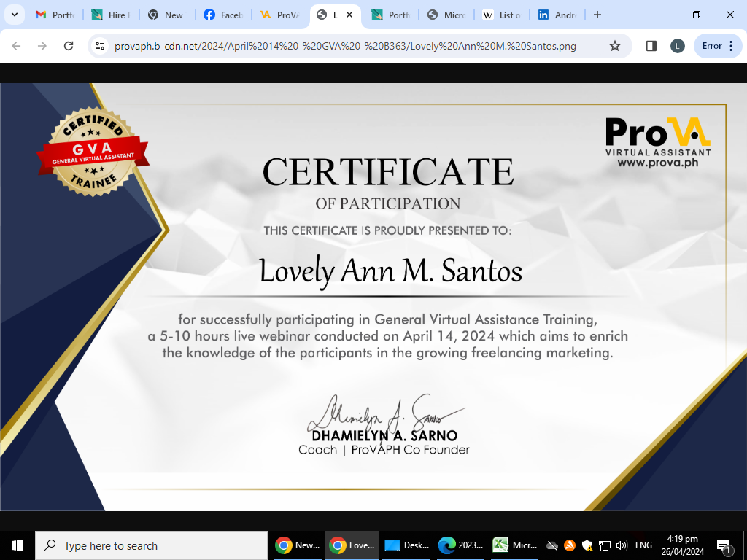Screen dimensions: 747x560
Task: Minimize the Chrome window
Action: [663, 15]
